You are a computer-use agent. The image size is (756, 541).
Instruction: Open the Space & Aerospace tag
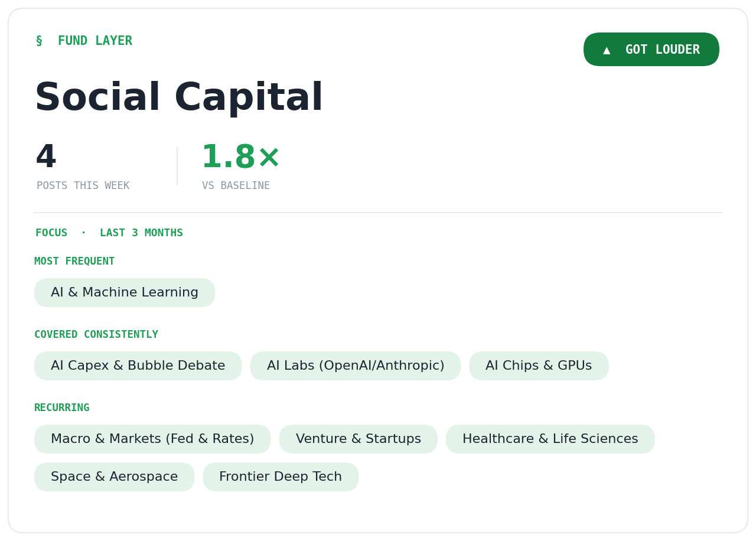pos(115,477)
